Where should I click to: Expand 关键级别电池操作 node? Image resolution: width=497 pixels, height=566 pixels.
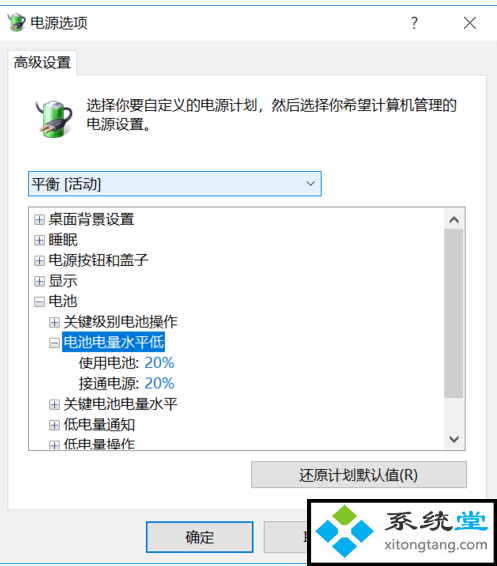(54, 322)
